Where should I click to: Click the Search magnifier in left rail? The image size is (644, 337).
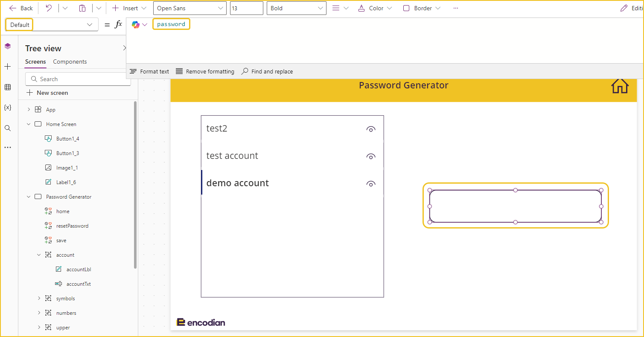[x=8, y=128]
